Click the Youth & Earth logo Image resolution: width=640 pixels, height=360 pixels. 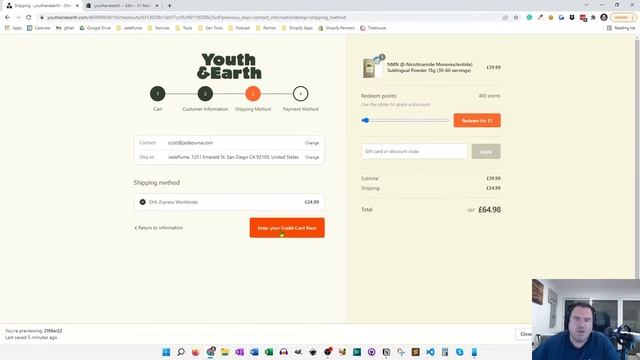tap(229, 66)
